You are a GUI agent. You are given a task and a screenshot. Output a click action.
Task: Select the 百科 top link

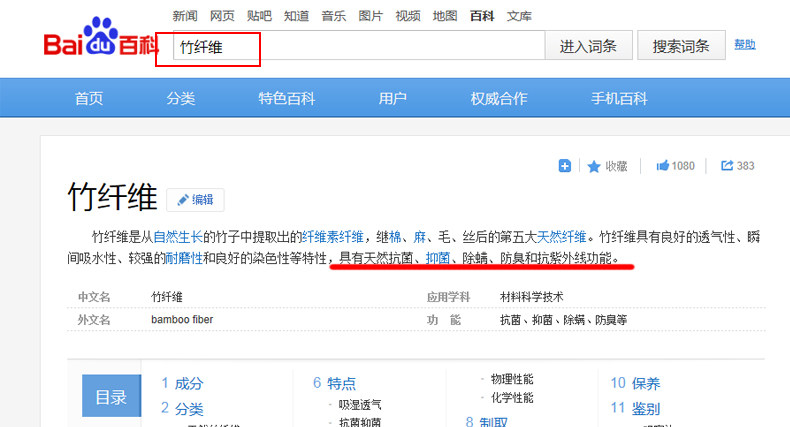482,16
